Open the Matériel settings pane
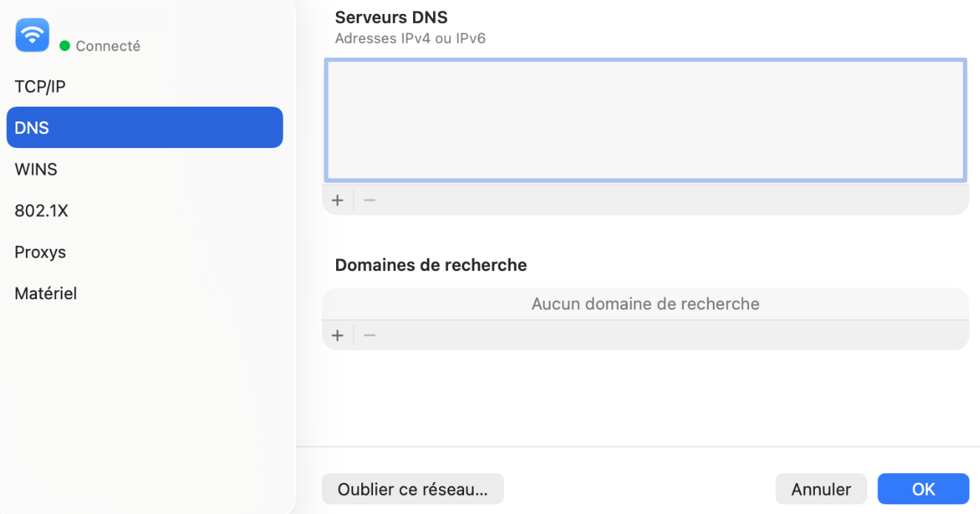The height and width of the screenshot is (514, 980). click(46, 293)
